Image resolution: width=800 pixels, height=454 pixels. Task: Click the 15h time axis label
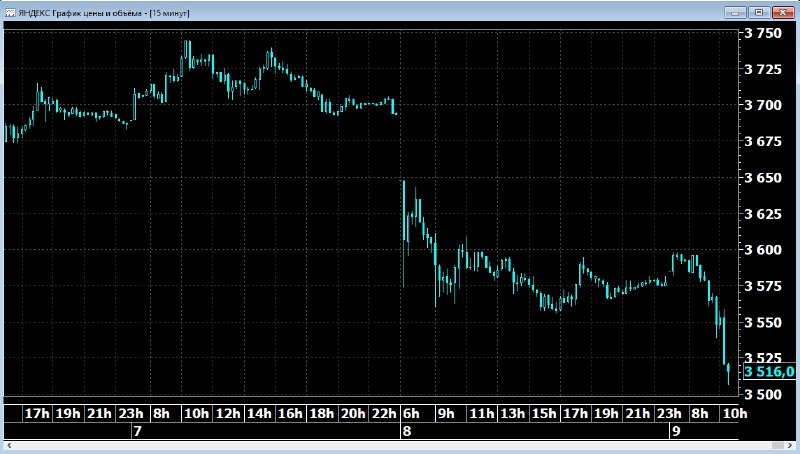pyautogui.click(x=544, y=413)
